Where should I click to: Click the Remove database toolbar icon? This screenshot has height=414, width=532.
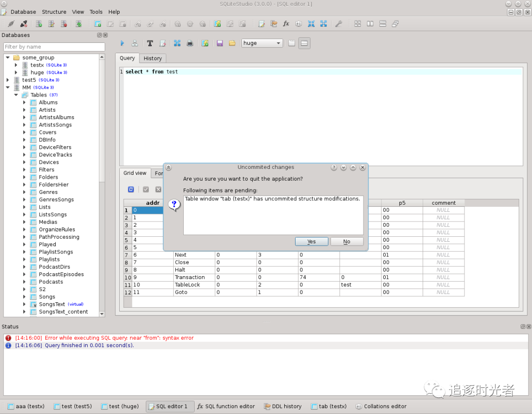(64, 24)
